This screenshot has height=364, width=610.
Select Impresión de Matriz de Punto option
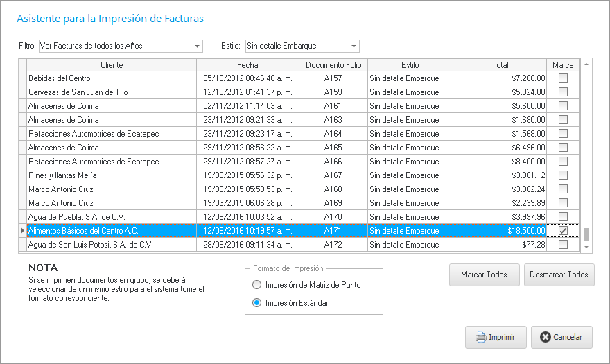[257, 285]
